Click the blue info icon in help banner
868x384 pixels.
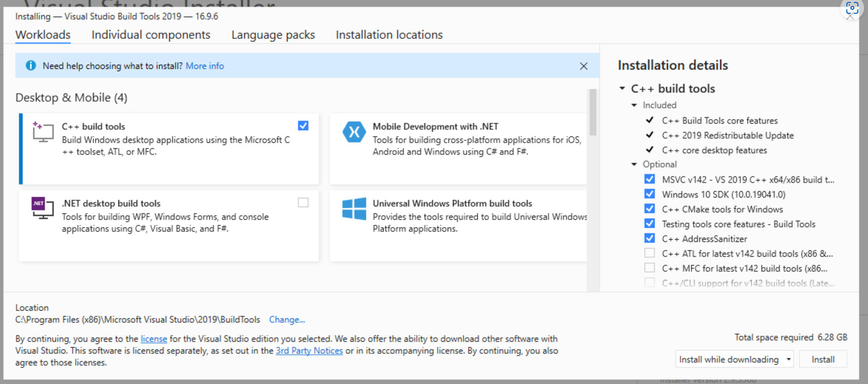[x=31, y=66]
